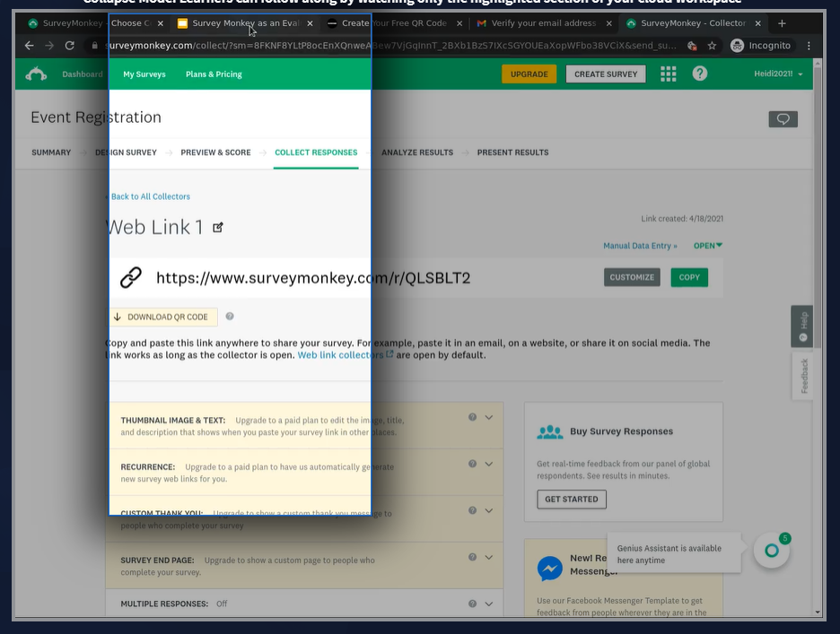Open the apps grid icon
840x634 pixels.
point(668,74)
